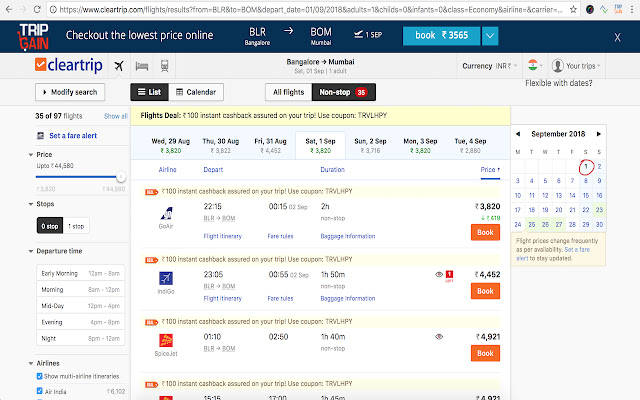The height and width of the screenshot is (400, 640).
Task: Switch to Calendar view
Action: (x=196, y=92)
